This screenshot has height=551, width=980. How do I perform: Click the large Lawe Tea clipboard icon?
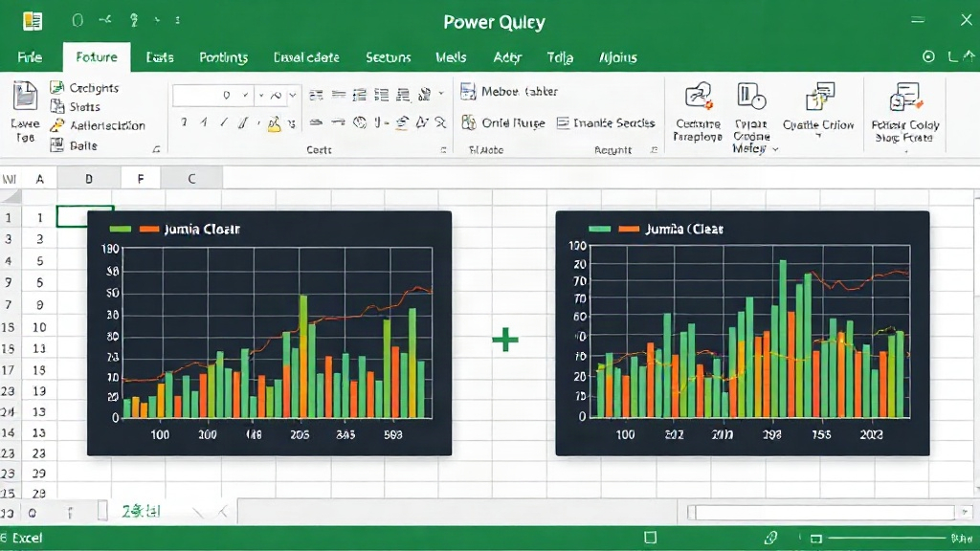coord(25,97)
